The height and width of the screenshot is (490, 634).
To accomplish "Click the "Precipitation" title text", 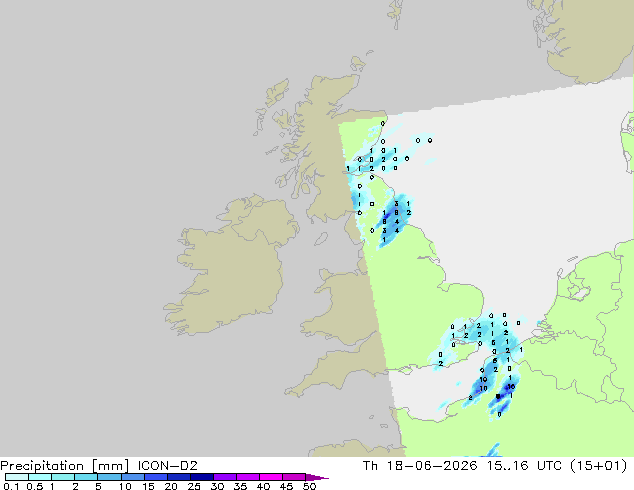I will (42, 466).
